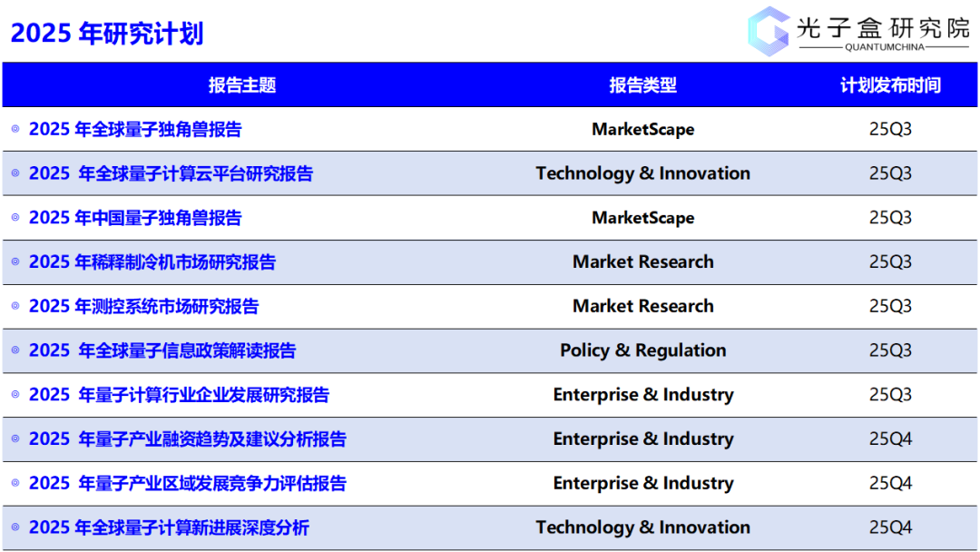Click 25Q3 in the 全球量子独角兽 row
Viewport: 980px width, 552px height.
[891, 129]
